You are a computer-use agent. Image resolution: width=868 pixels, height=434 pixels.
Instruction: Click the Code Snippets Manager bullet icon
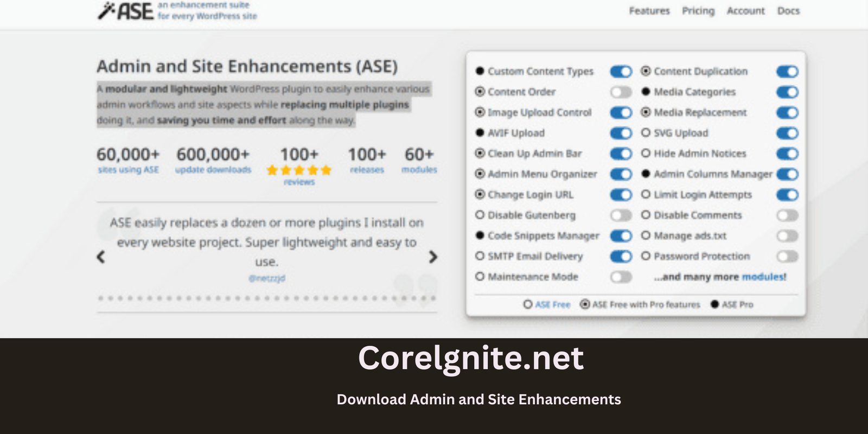(480, 235)
